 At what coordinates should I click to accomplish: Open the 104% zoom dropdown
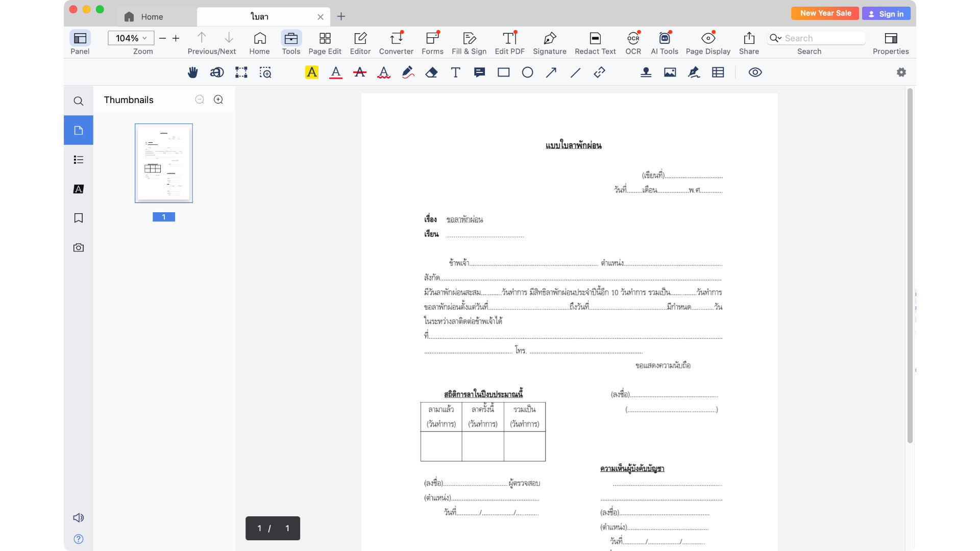[x=131, y=38]
